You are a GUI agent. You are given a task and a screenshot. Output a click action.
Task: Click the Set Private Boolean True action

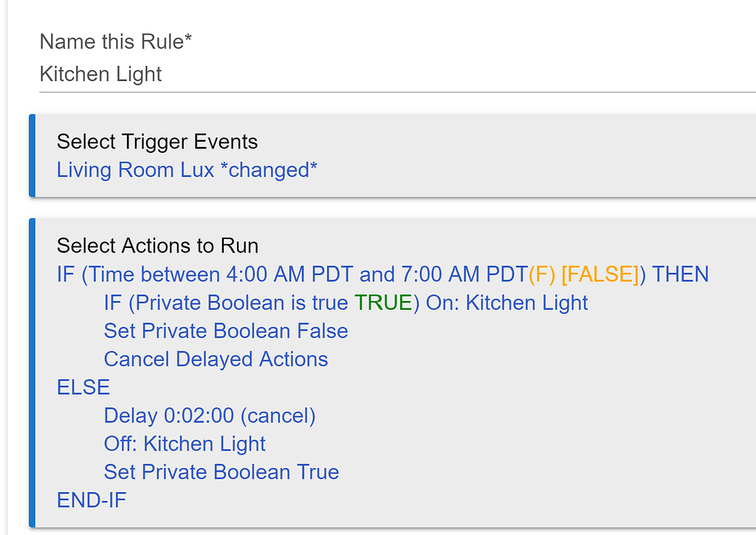[221, 472]
